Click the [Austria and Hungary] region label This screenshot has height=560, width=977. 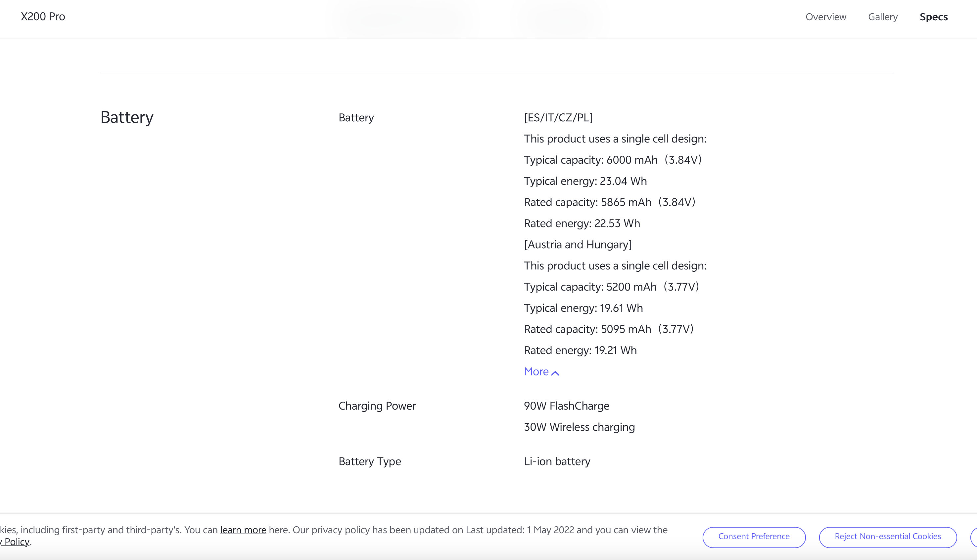click(x=578, y=245)
